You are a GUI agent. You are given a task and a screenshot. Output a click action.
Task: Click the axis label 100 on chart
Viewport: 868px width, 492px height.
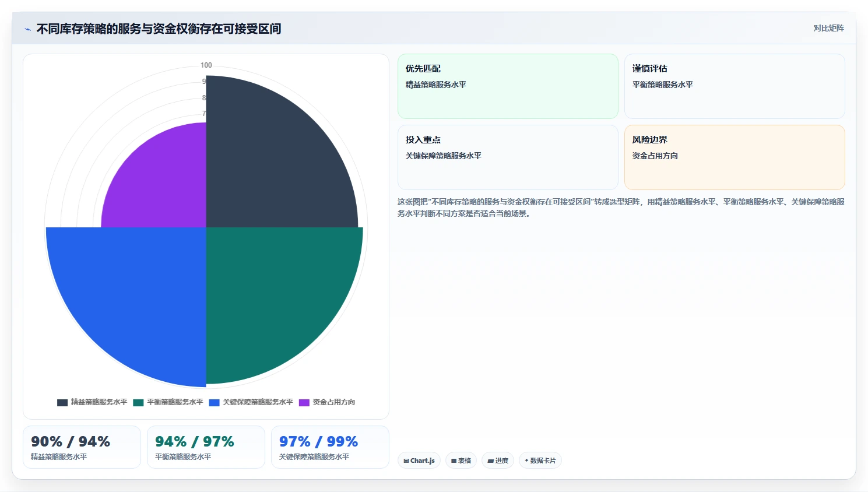[206, 65]
